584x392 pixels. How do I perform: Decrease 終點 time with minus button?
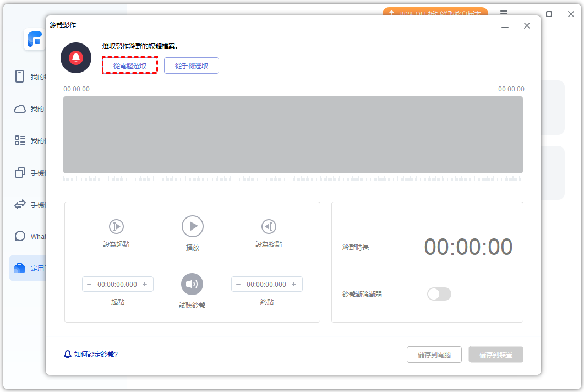[238, 284]
